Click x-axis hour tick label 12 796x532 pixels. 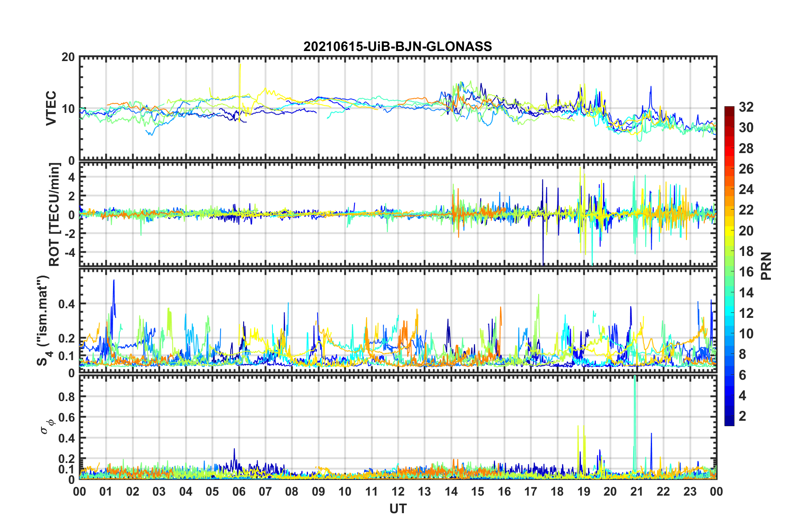tap(398, 491)
